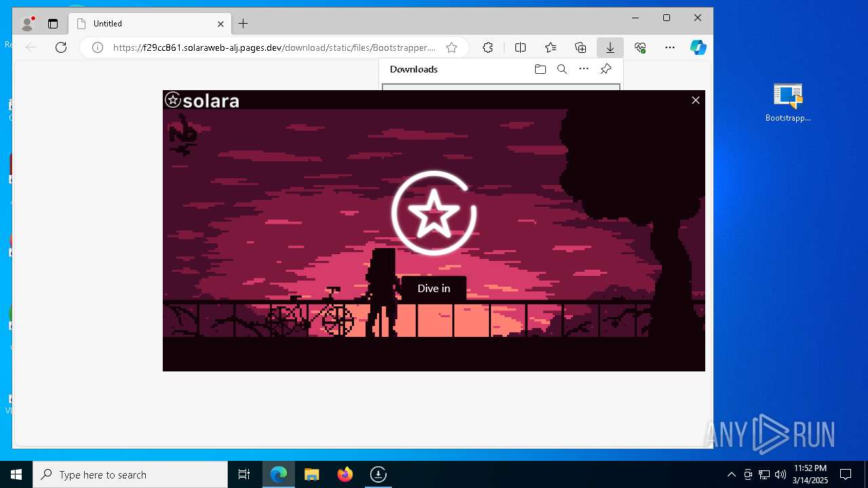868x488 pixels.
Task: Open Copilot sidebar icon
Action: [x=698, y=47]
